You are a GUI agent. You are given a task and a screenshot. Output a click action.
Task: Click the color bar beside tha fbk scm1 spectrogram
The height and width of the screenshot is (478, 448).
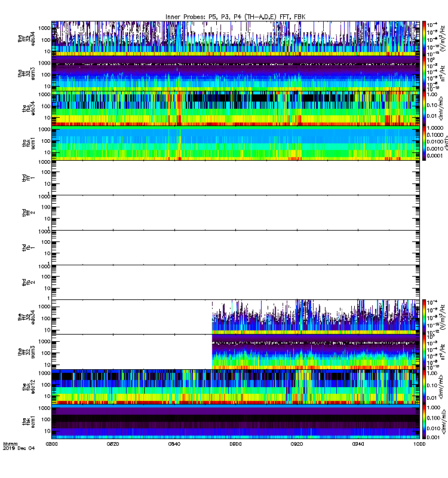click(x=424, y=143)
